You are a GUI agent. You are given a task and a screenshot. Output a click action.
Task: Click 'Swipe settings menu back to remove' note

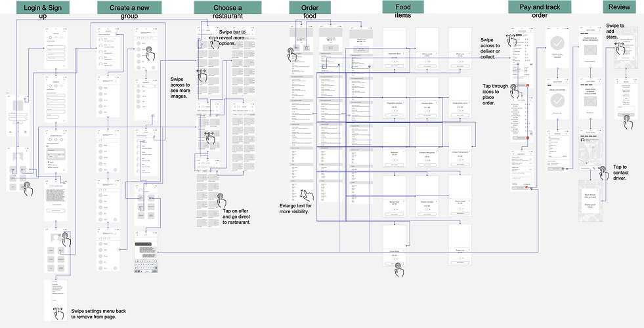[98, 314]
